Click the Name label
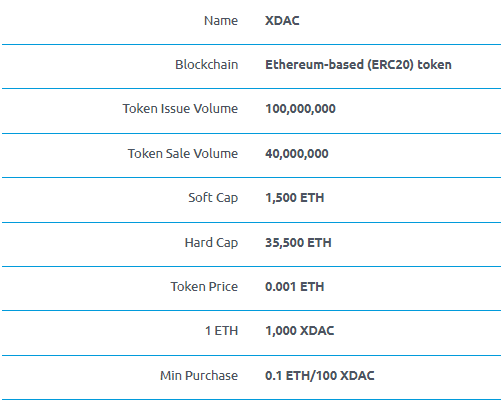The width and height of the screenshot is (502, 402). 221,21
